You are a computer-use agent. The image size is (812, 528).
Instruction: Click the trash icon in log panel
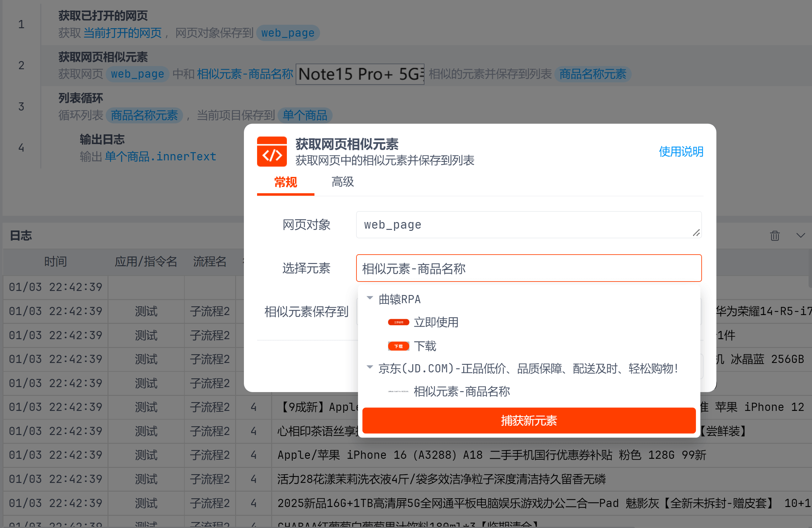774,236
